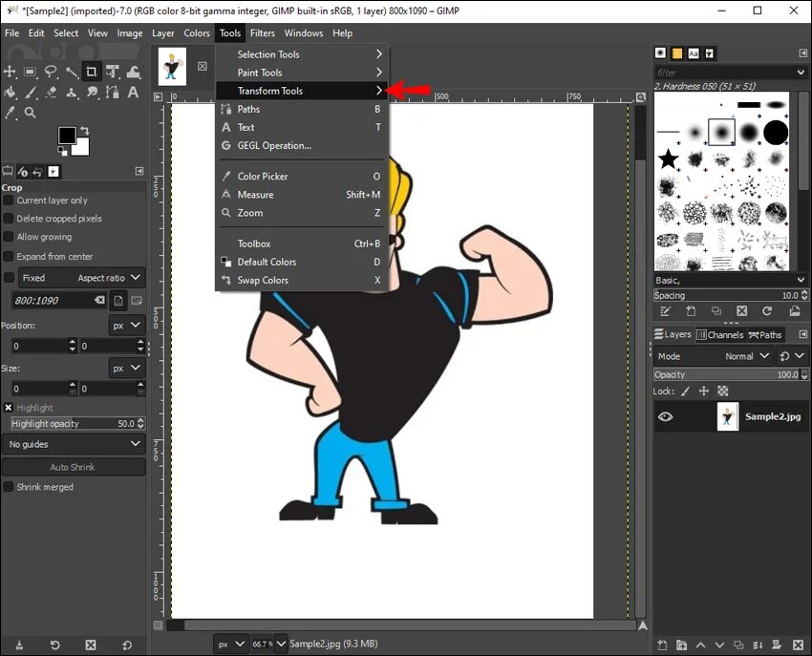Select the Unified Transform tool
812x656 pixels.
(113, 72)
